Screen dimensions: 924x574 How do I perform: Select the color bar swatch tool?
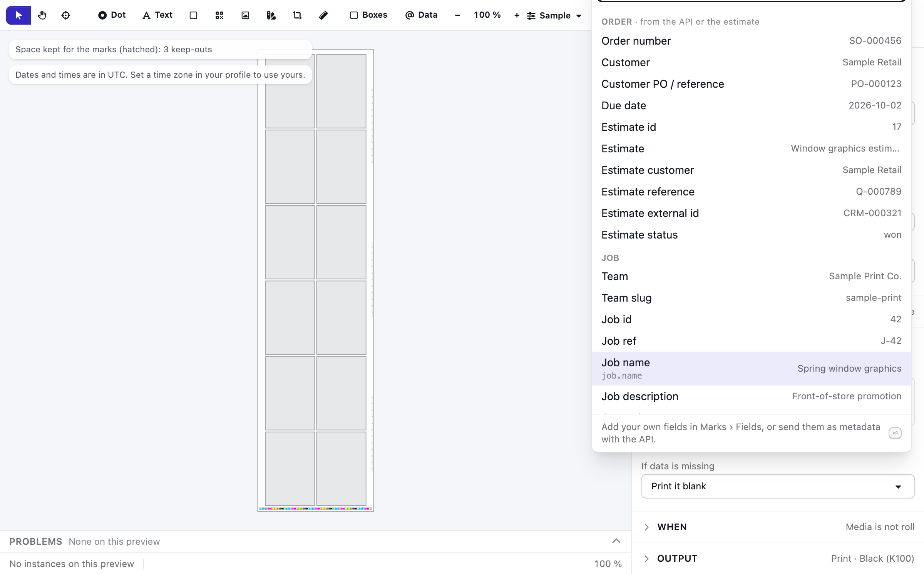(271, 15)
